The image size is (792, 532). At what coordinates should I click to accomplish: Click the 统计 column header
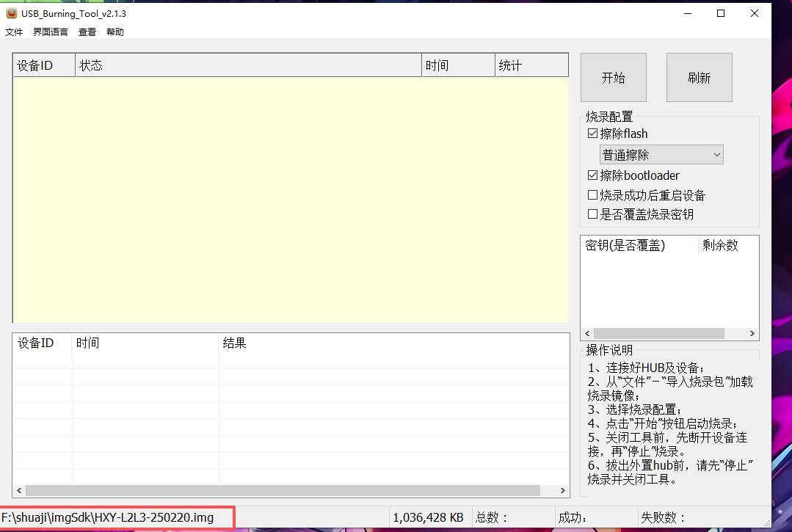pos(531,66)
